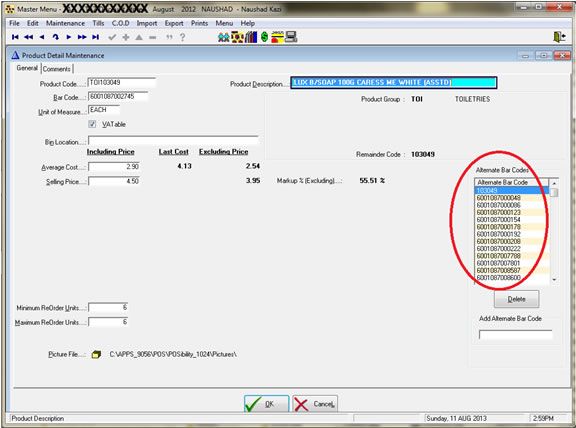Viewport: 576px width, 428px height.
Task: Open the Help menu
Action: 248,23
